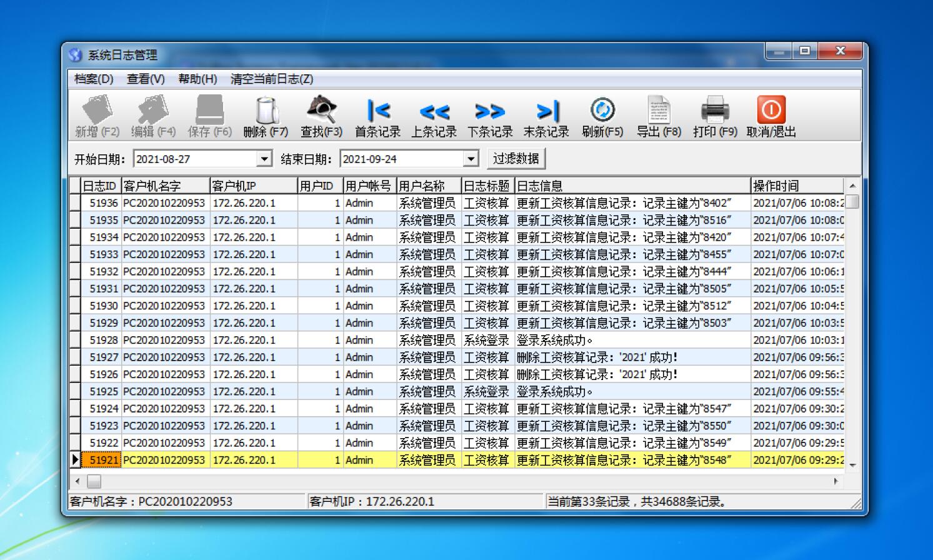This screenshot has width=933, height=560.
Task: Click 登录系统成功 message in row 51928
Action: [632, 340]
